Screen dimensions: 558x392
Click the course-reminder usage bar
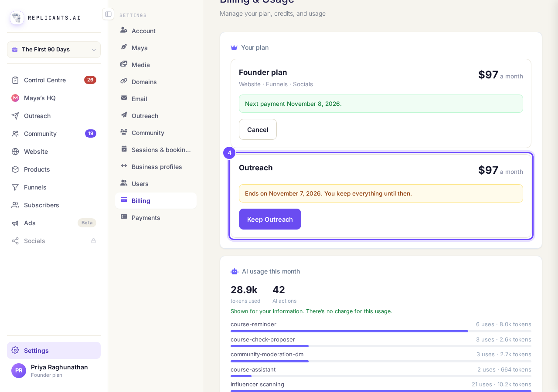pos(381,331)
